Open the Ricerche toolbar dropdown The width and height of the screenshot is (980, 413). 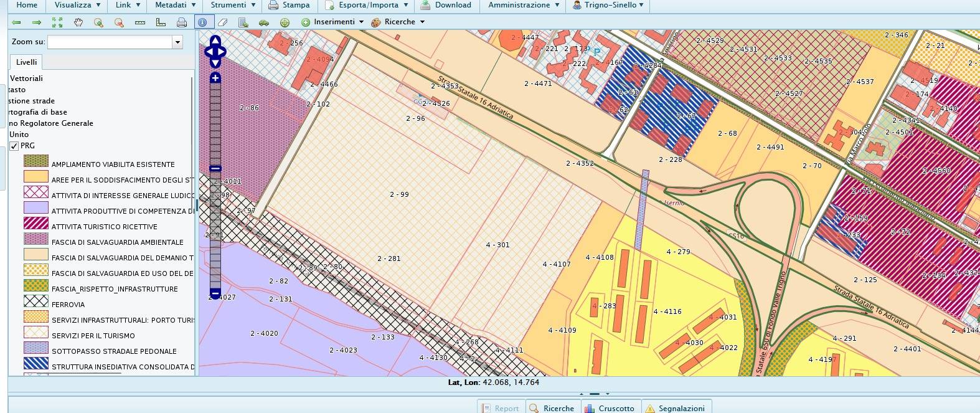point(398,22)
